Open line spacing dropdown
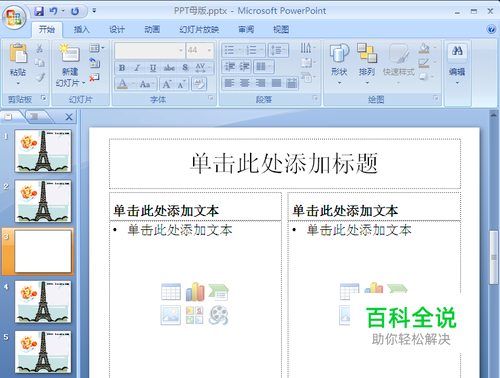The height and width of the screenshot is (378, 500). pyautogui.click(x=278, y=50)
